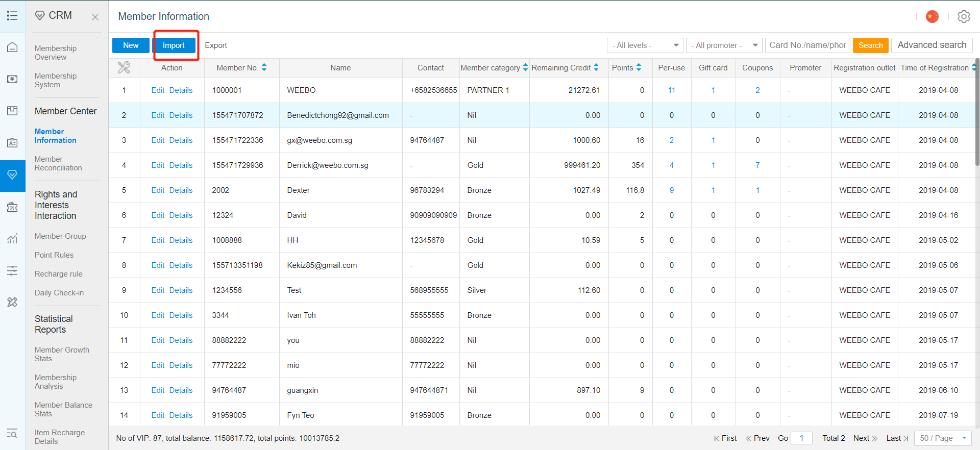Focus the Card No./name/phone search field
The width and height of the screenshot is (980, 450).
tap(807, 45)
